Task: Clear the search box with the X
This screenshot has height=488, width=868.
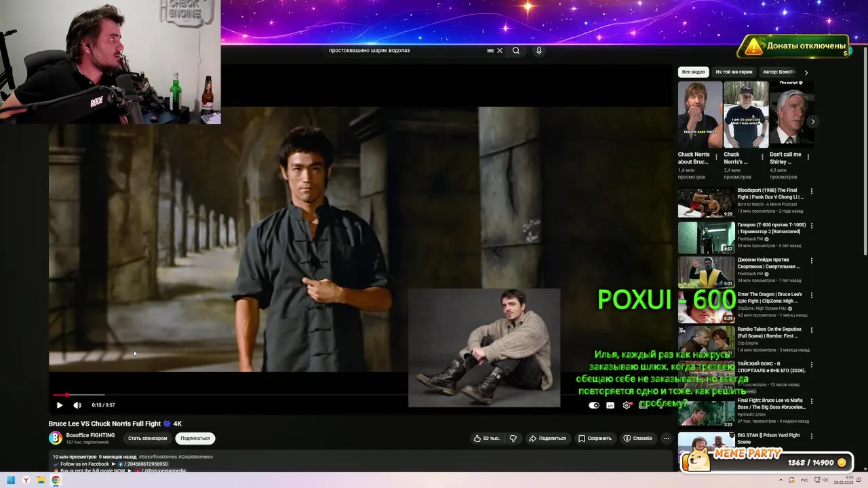Action: (500, 50)
